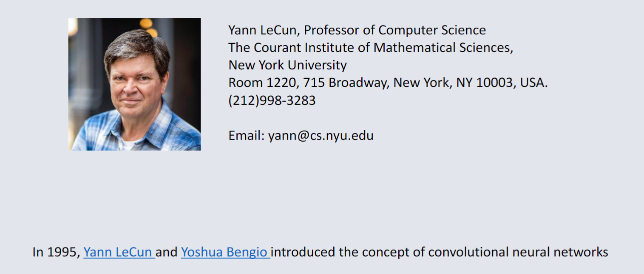Click 'Room 1220' in the address line

click(x=262, y=83)
